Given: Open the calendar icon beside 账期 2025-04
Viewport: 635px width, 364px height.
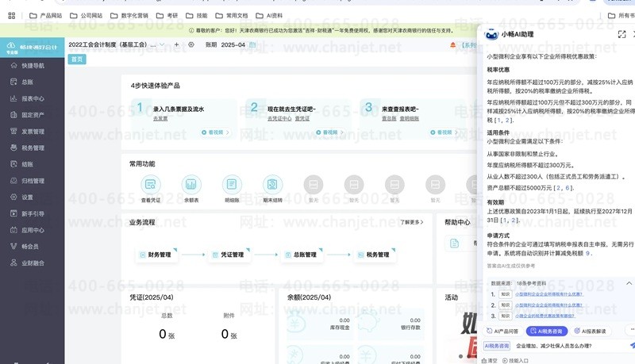Looking at the screenshot, I should [x=252, y=44].
